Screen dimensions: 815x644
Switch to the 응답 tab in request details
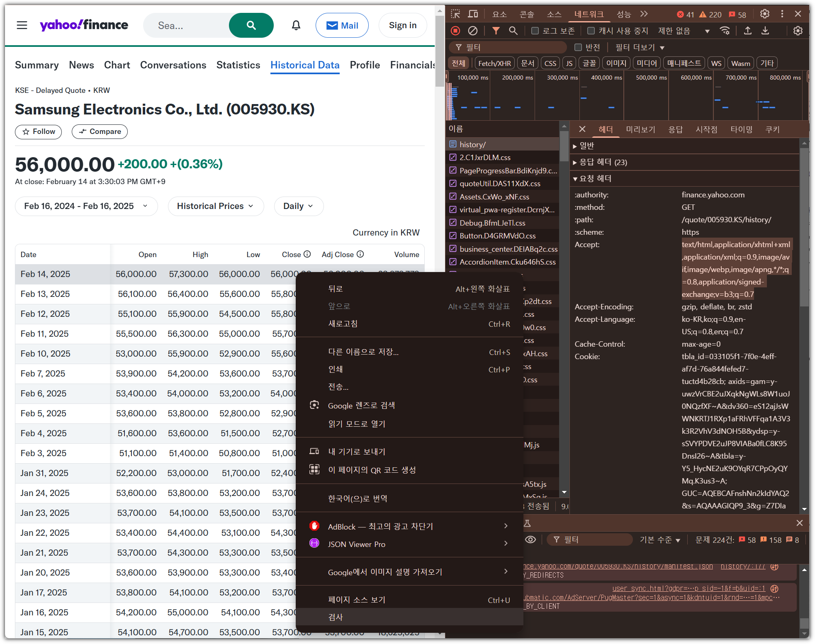pos(675,129)
